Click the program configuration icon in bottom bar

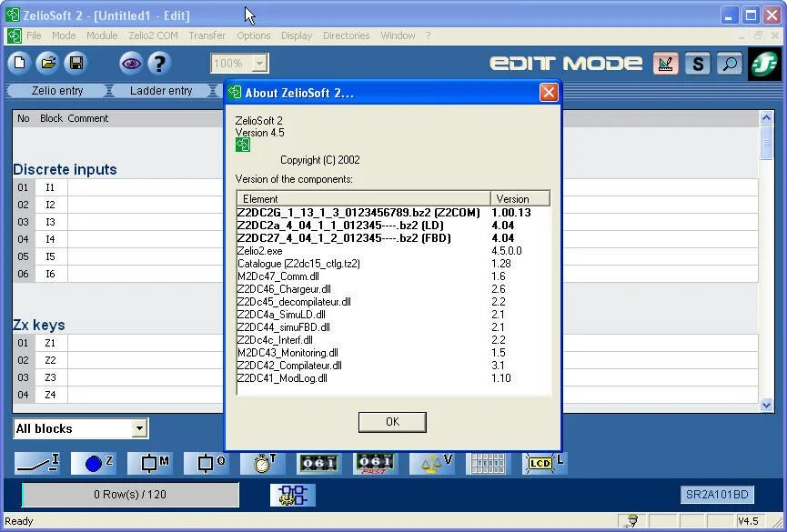point(293,495)
